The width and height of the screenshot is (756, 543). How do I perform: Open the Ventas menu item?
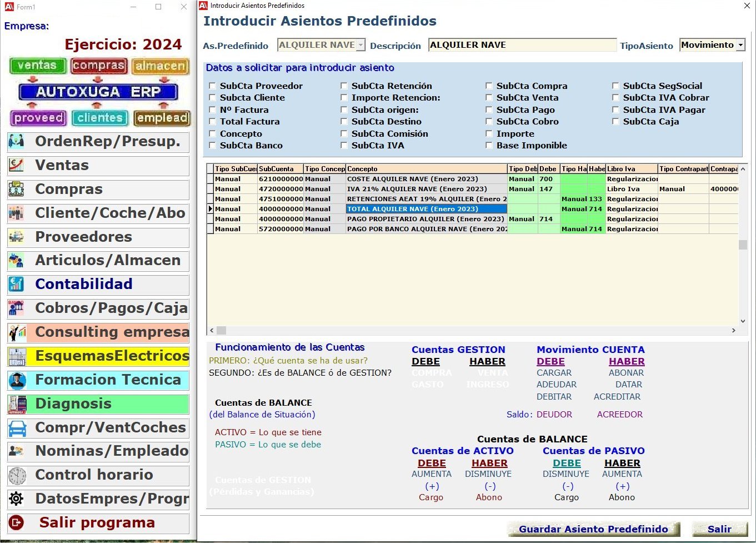(x=98, y=166)
